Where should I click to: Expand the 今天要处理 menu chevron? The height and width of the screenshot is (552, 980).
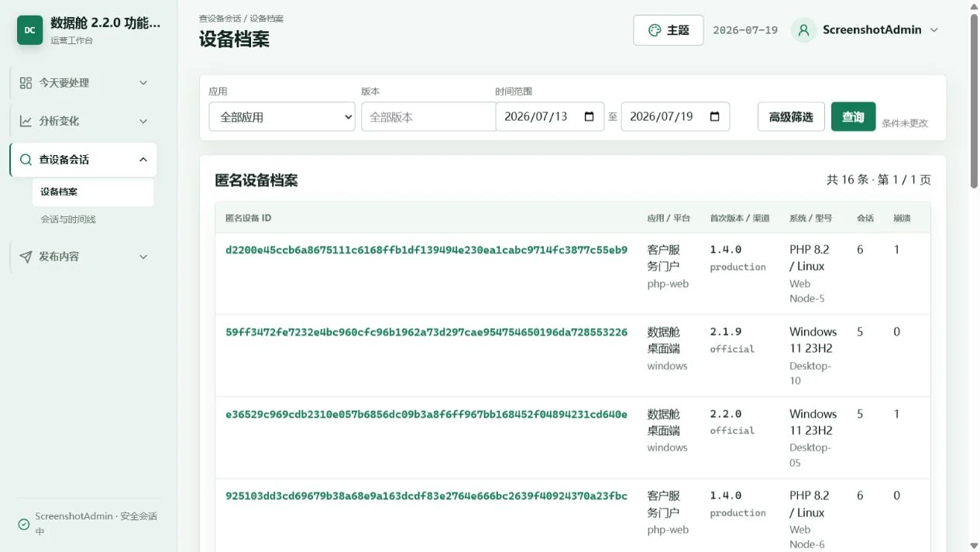pyautogui.click(x=143, y=83)
